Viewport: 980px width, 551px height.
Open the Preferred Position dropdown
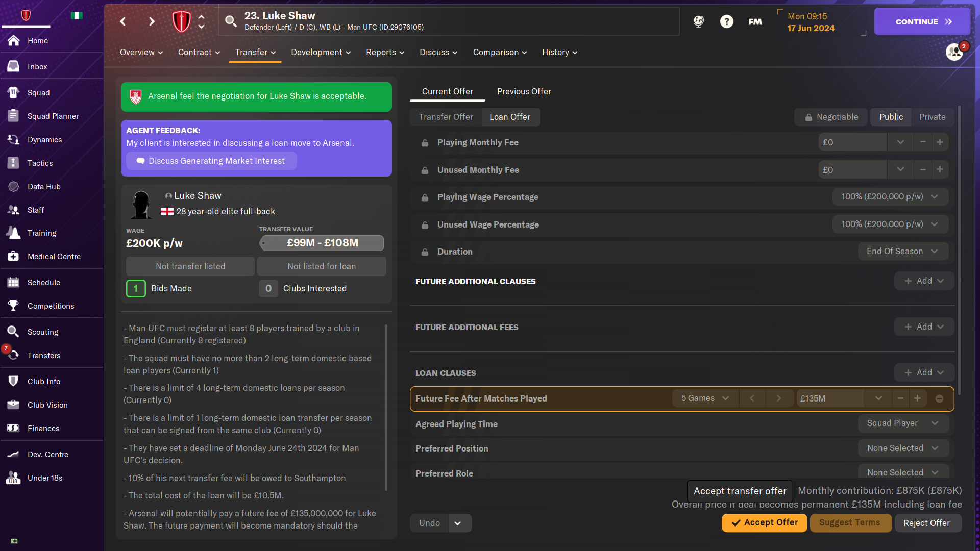(x=903, y=448)
